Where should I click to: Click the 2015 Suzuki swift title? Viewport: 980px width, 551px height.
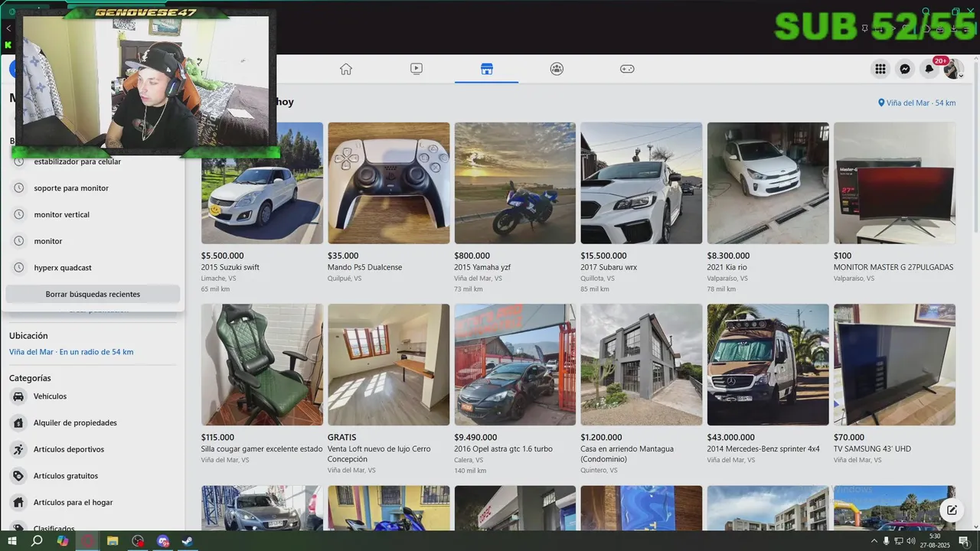tap(230, 268)
